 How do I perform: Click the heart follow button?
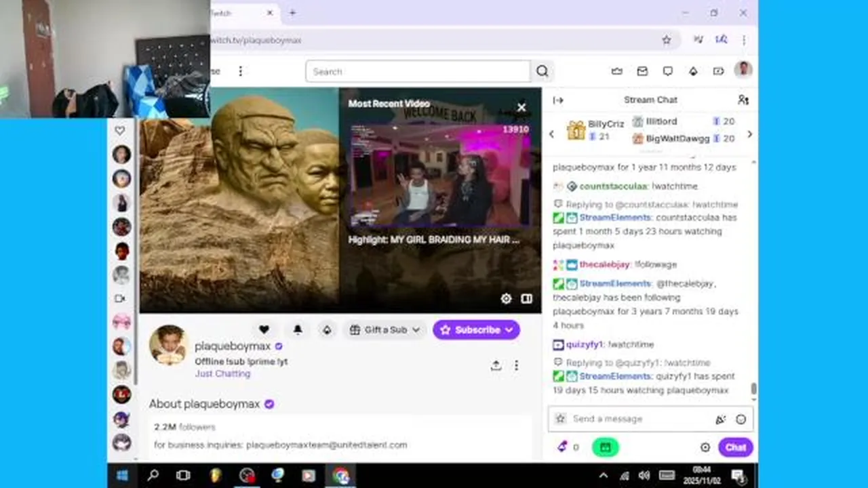[264, 329]
